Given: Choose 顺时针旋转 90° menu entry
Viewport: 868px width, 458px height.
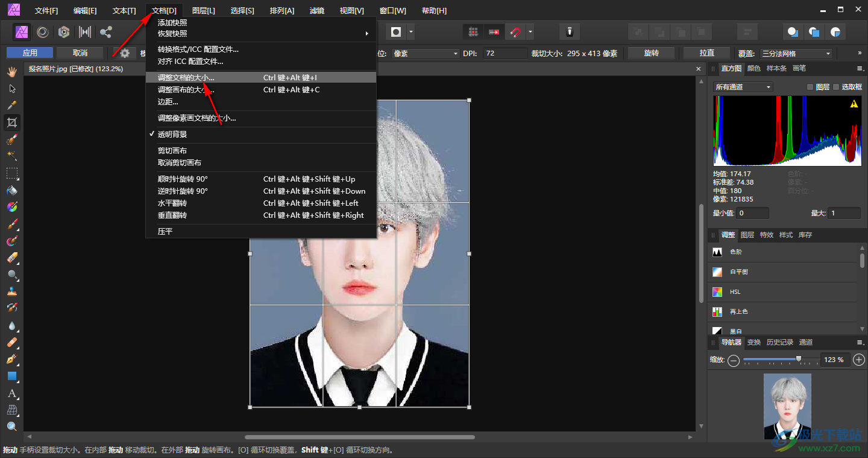Looking at the screenshot, I should 261,179.
